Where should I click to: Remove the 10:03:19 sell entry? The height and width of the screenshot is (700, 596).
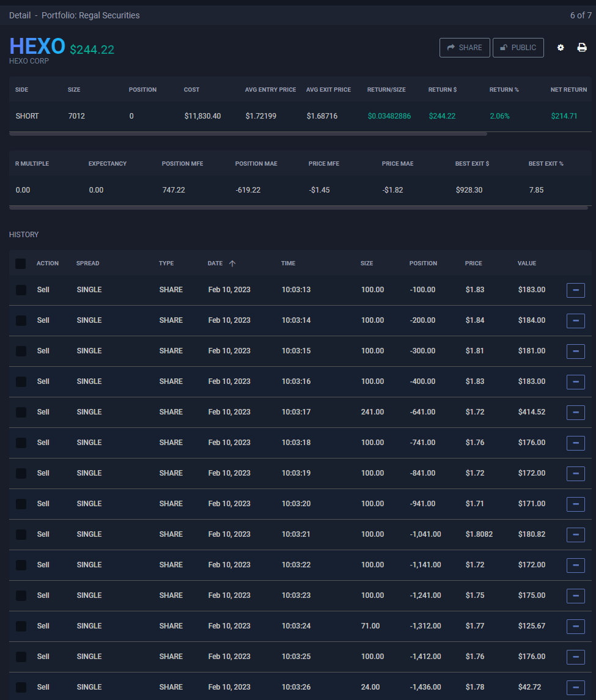pyautogui.click(x=575, y=474)
